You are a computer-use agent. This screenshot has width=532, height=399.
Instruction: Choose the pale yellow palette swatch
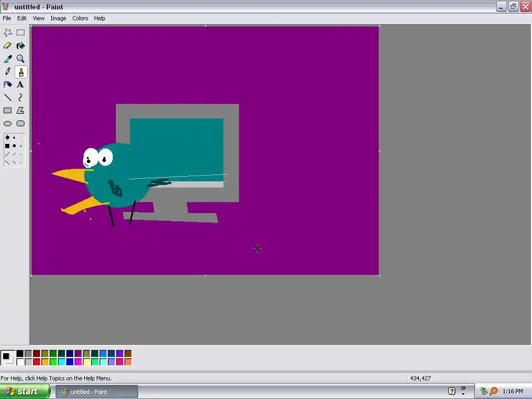click(87, 362)
